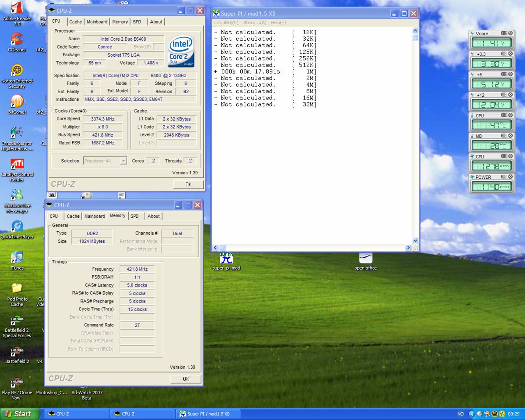Click settings icon on CPU temperature gadget
The width and height of the screenshot is (525, 420).
click(x=504, y=115)
